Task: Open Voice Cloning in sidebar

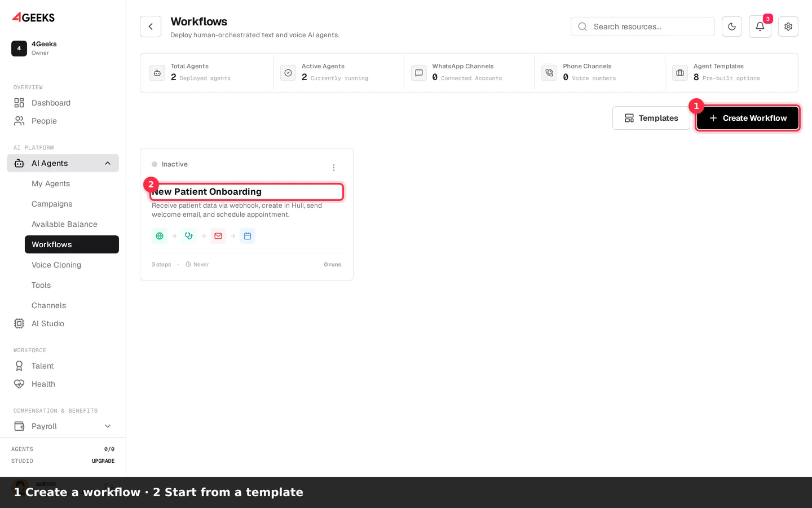Action: [72, 265]
